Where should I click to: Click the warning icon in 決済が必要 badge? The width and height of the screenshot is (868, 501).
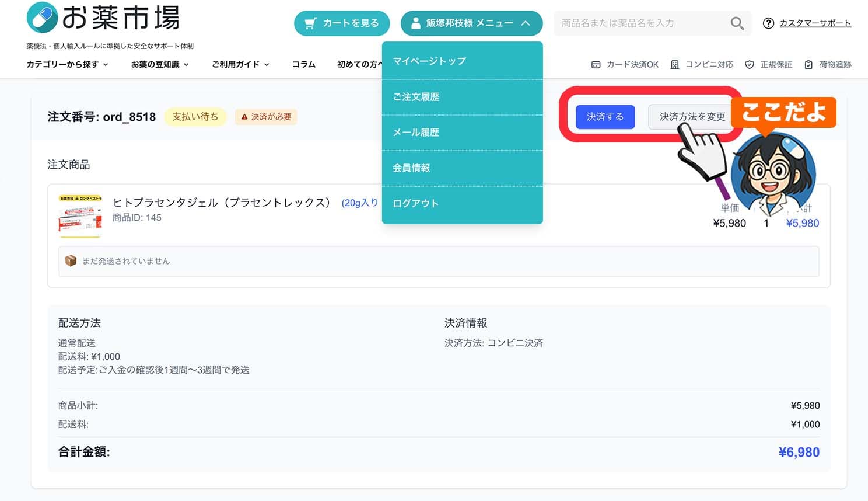pyautogui.click(x=244, y=117)
